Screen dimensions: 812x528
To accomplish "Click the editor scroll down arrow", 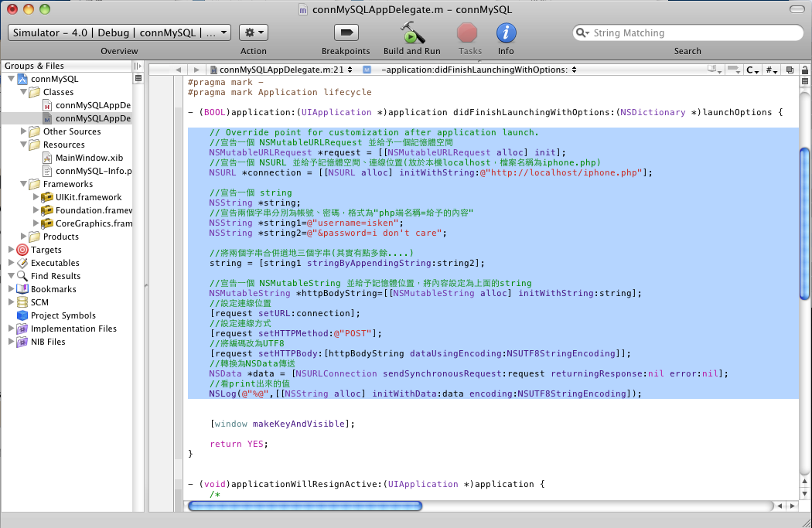I will [805, 494].
